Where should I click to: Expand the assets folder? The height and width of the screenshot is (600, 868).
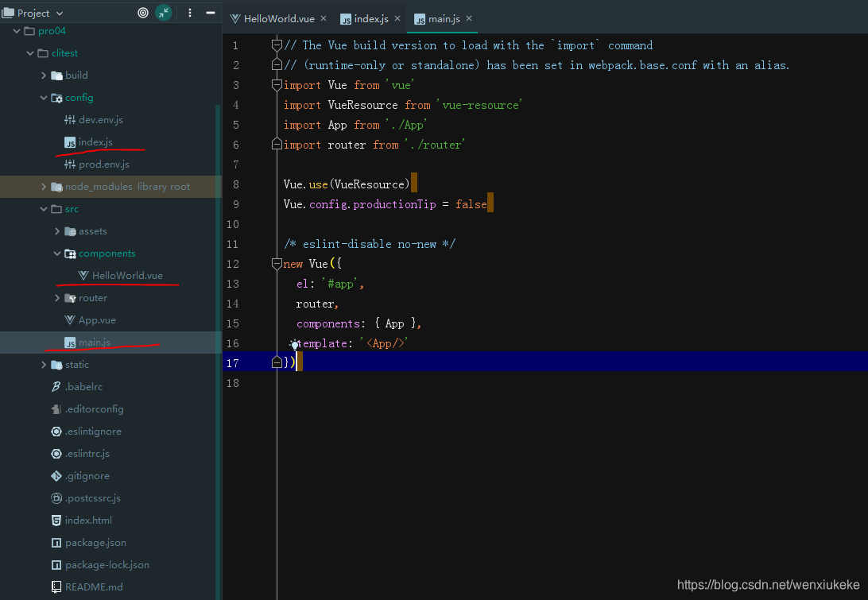click(x=57, y=230)
